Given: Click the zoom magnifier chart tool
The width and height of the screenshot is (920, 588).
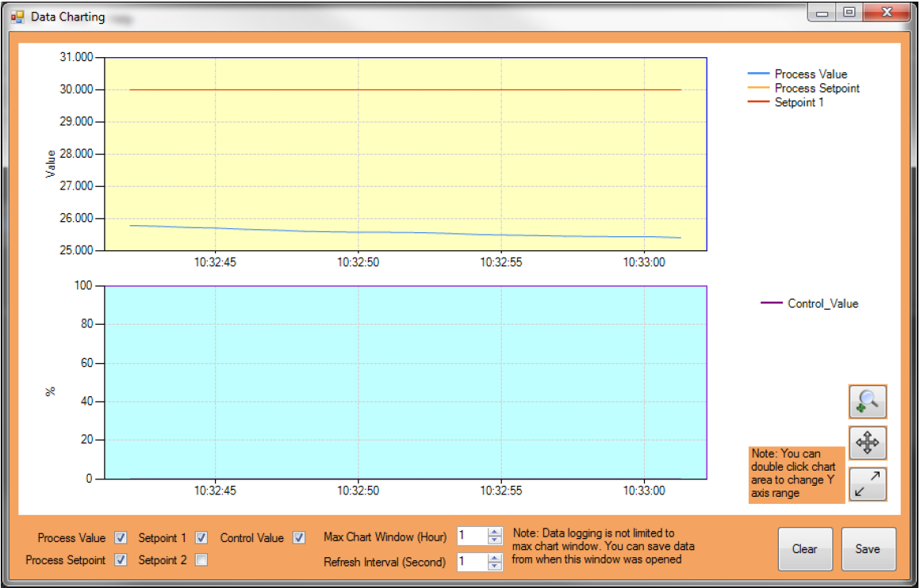Looking at the screenshot, I should coord(868,402).
